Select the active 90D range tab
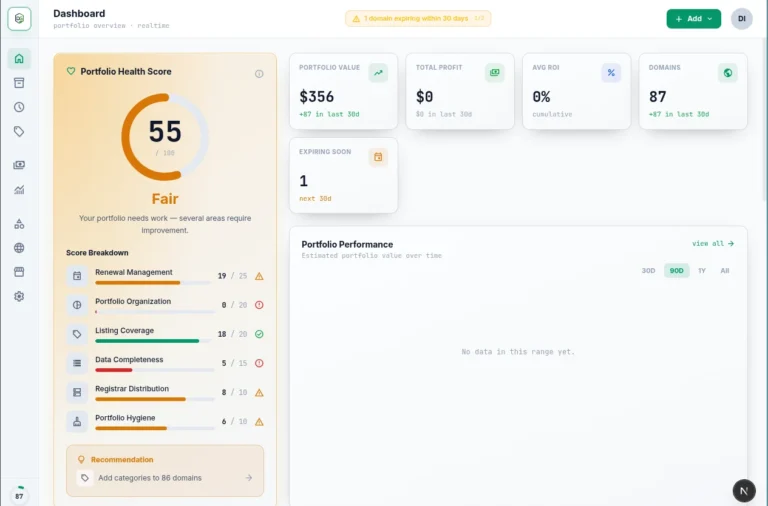This screenshot has width=768, height=506. coord(676,270)
